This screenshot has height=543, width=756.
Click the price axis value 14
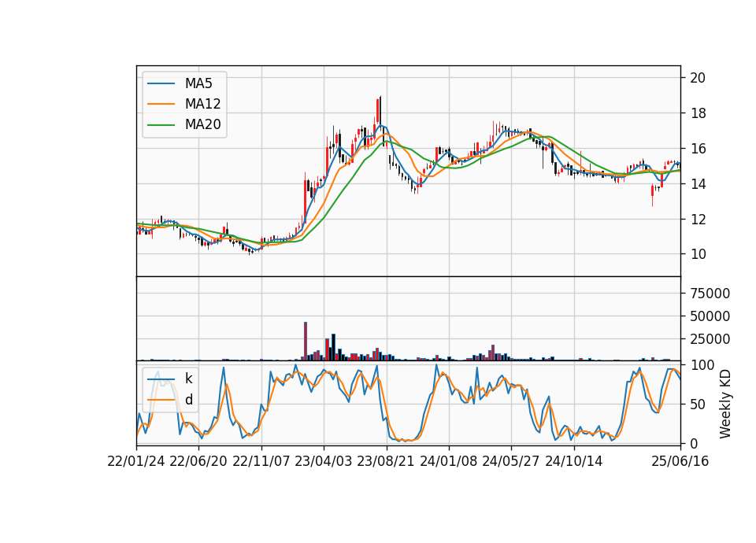click(698, 184)
